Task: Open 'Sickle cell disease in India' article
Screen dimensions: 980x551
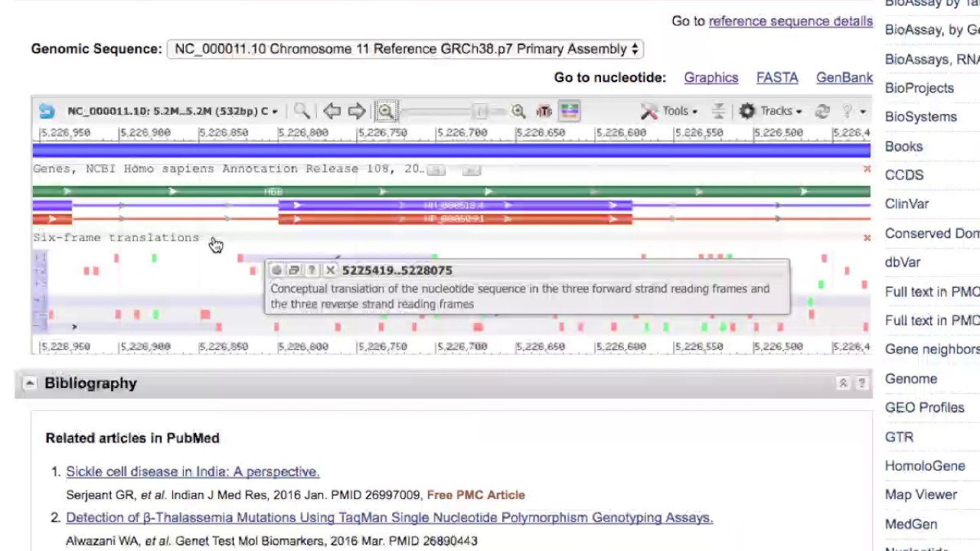Action: point(192,471)
